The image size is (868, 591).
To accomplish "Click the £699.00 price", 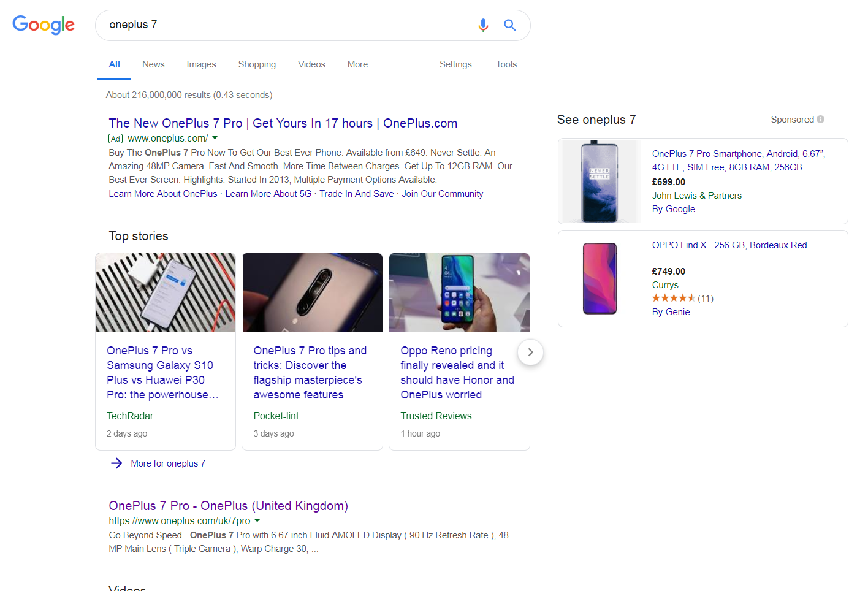I will pos(669,182).
